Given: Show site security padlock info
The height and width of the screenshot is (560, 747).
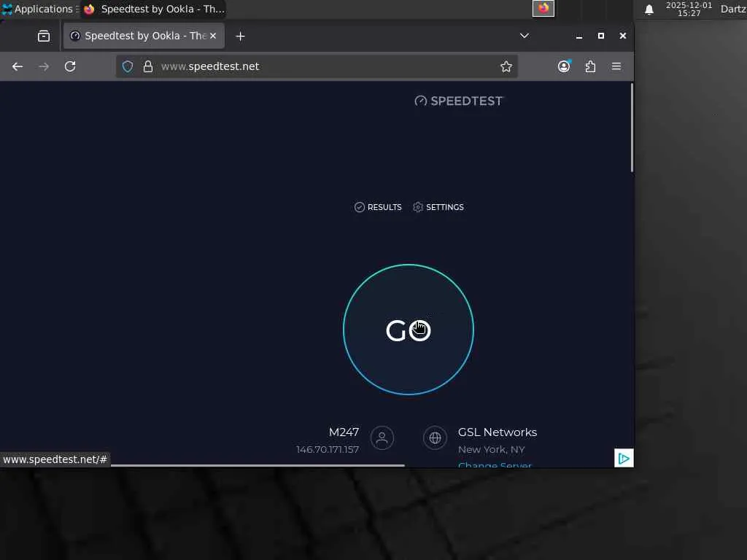Looking at the screenshot, I should pyautogui.click(x=148, y=66).
